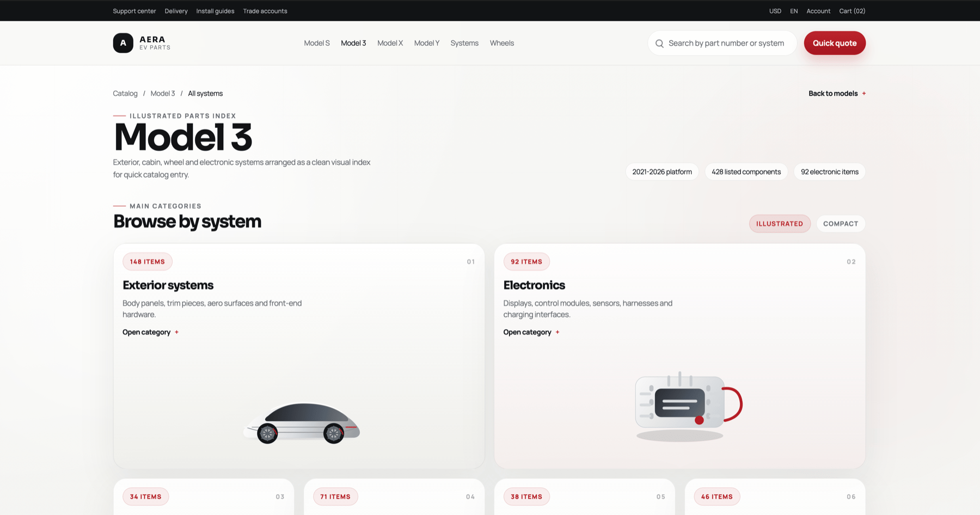Click the car illustration in Exterior systems
The height and width of the screenshot is (515, 980).
coord(302,423)
